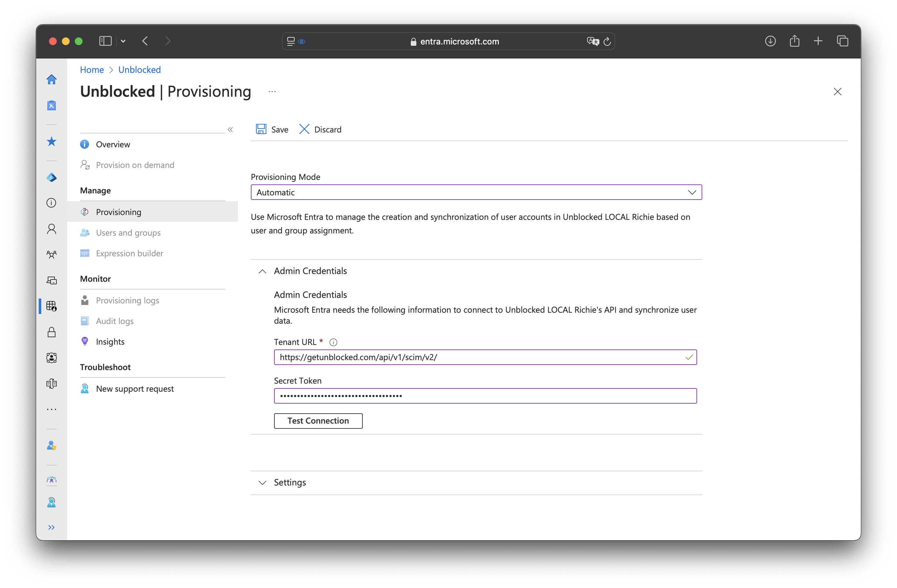Open Safari translate icon in address bar
Image resolution: width=897 pixels, height=588 pixels.
coord(593,42)
